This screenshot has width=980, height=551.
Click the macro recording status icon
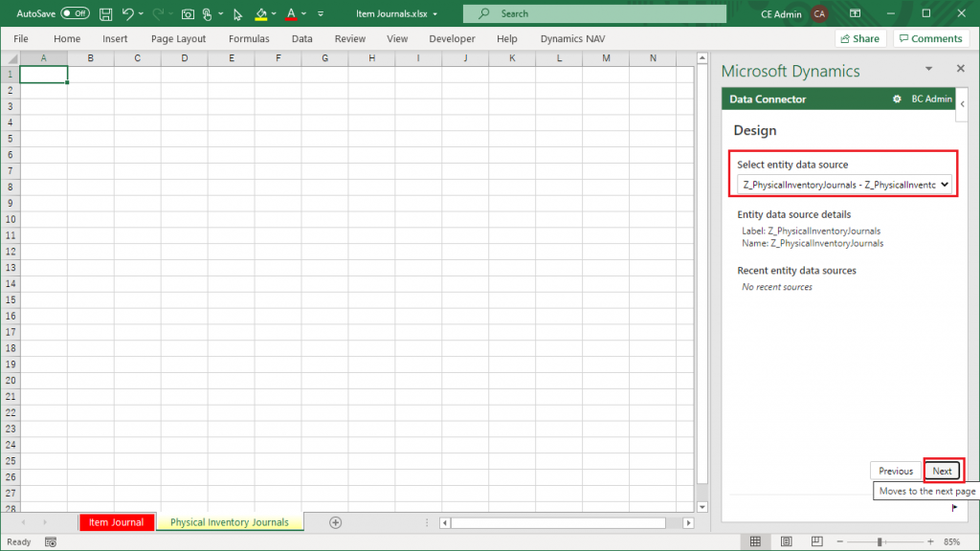(x=51, y=542)
